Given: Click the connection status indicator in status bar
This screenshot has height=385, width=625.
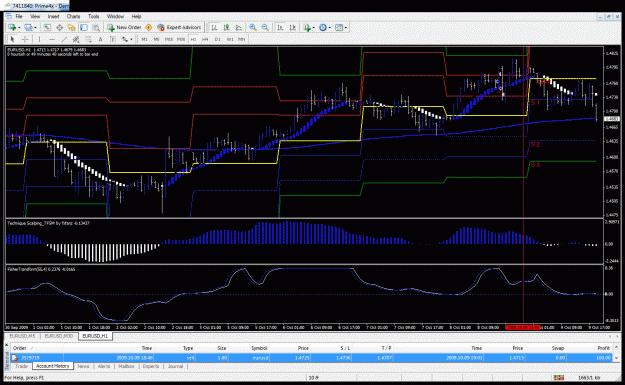Looking at the screenshot, I should (x=558, y=377).
